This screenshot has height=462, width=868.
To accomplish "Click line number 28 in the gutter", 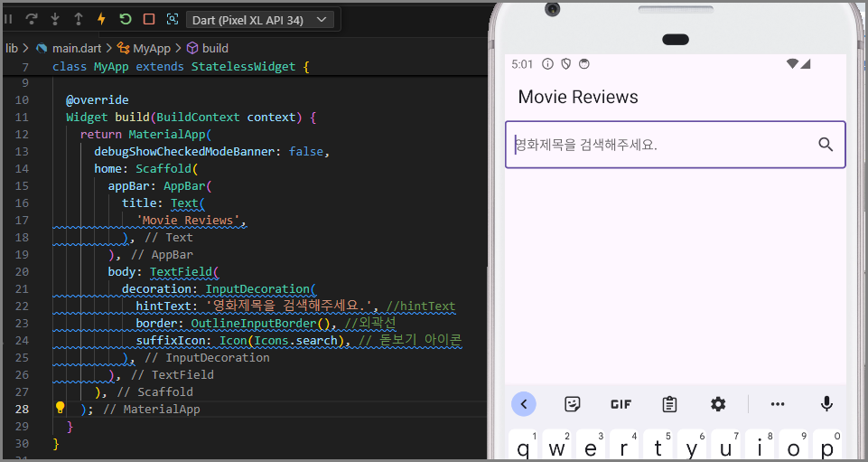I will [x=23, y=409].
